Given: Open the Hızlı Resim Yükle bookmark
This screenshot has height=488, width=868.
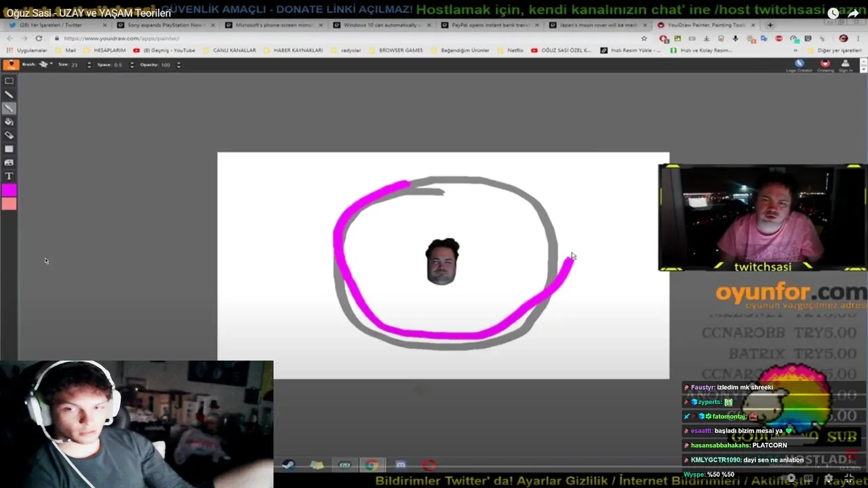Looking at the screenshot, I should tap(631, 50).
